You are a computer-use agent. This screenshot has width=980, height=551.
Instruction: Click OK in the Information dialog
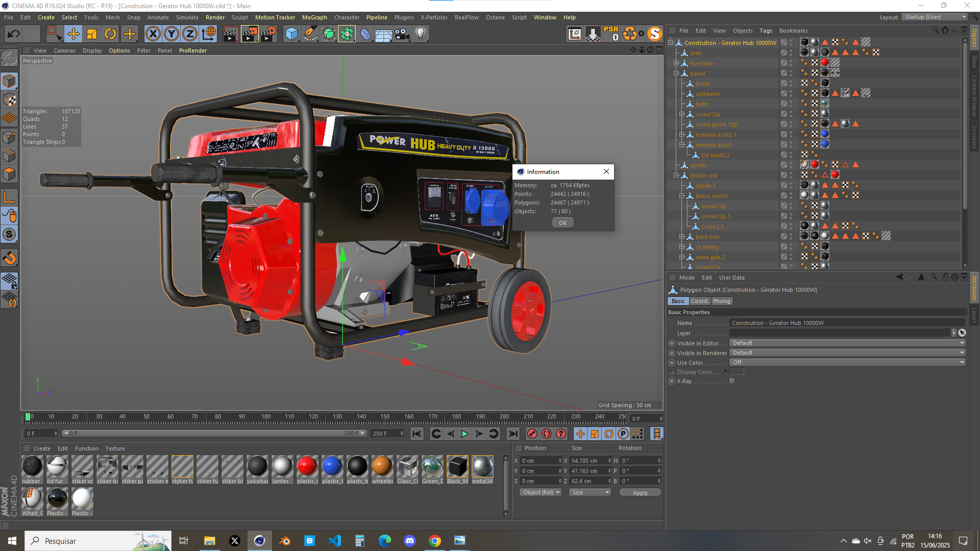[x=562, y=223]
